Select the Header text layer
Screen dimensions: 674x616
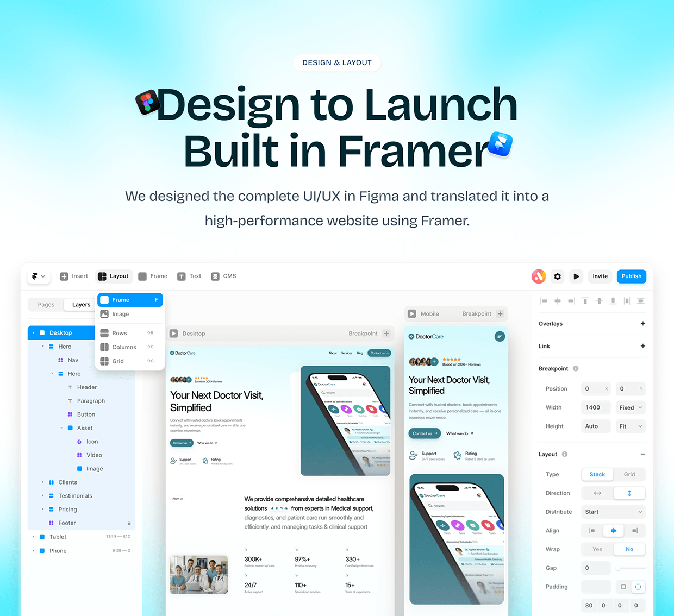coord(82,387)
